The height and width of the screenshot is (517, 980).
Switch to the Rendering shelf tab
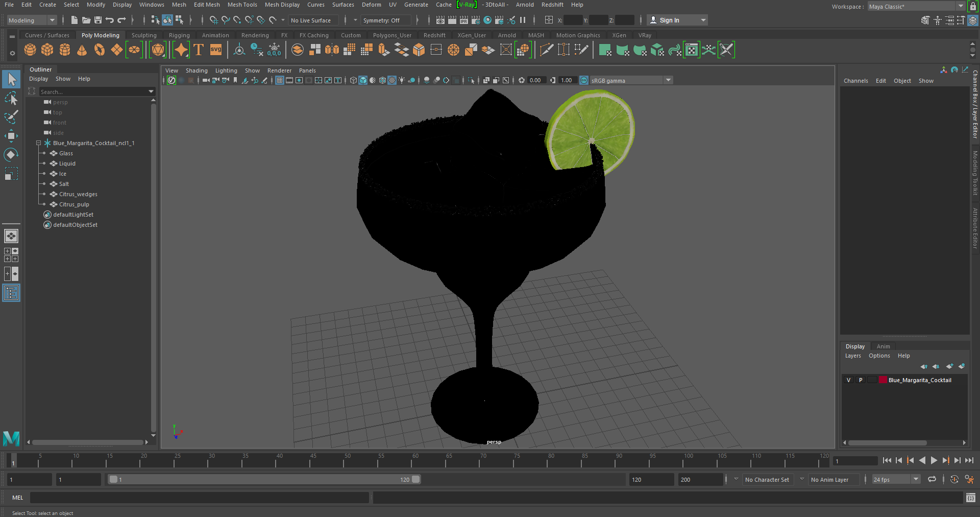point(255,35)
